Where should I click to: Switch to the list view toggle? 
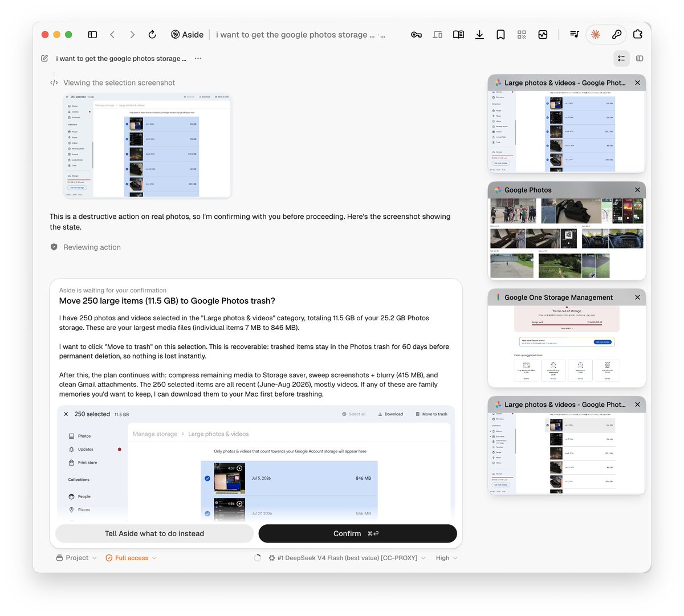[621, 58]
